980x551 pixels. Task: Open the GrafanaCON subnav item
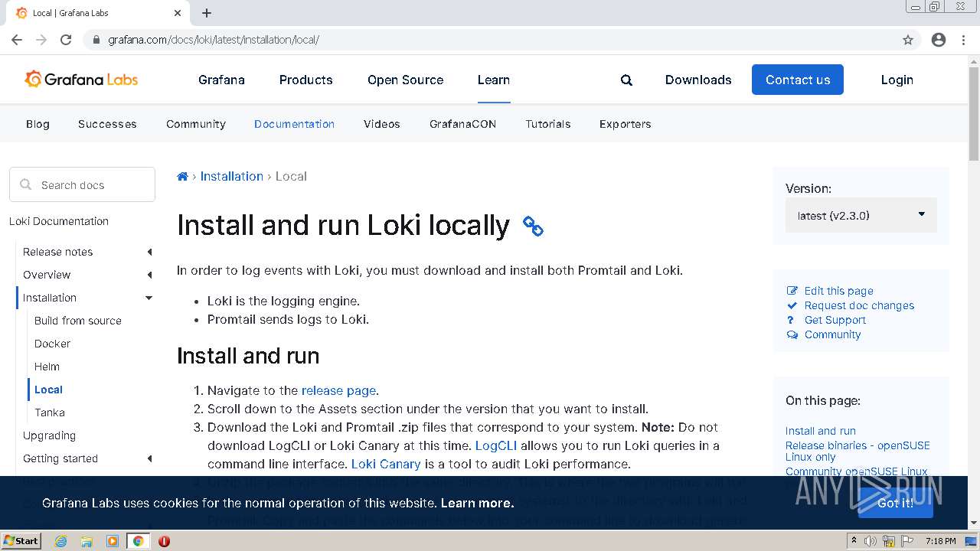462,124
